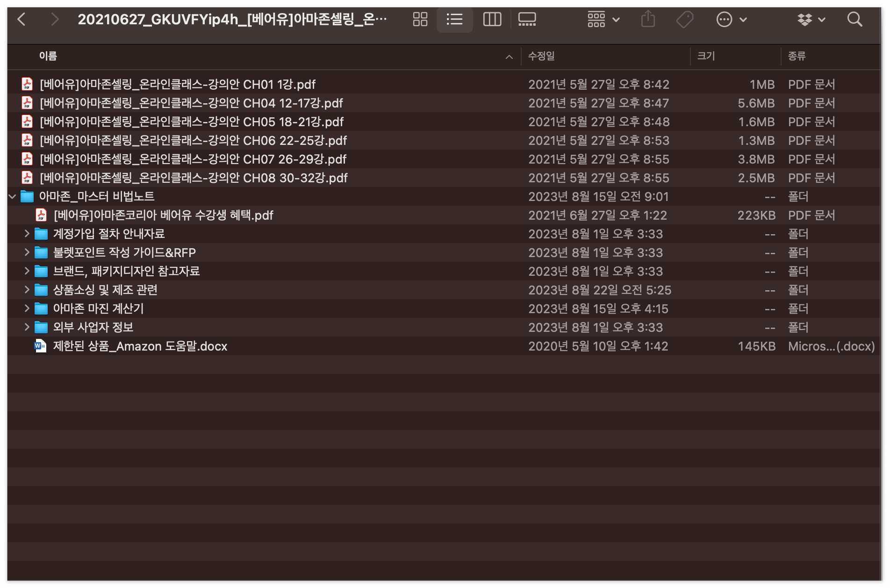Reverse sort order with the caret arrow
The width and height of the screenshot is (890, 588).
click(509, 57)
